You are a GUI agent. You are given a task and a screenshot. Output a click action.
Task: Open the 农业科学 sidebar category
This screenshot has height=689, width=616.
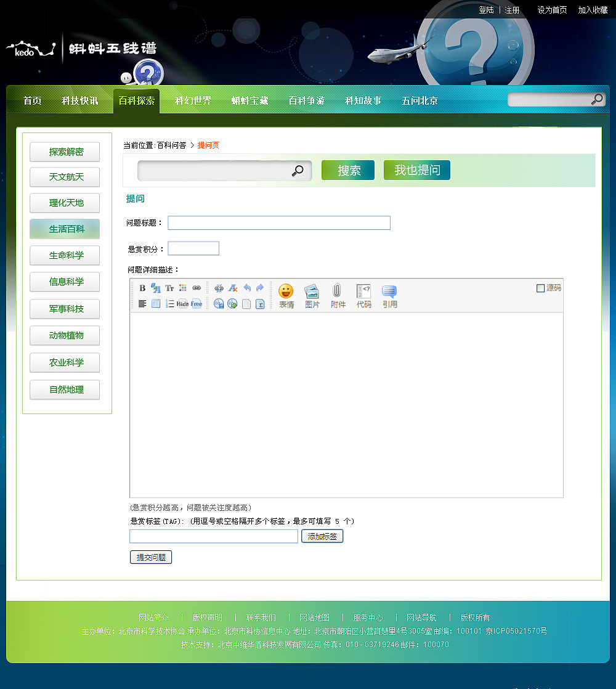click(65, 362)
